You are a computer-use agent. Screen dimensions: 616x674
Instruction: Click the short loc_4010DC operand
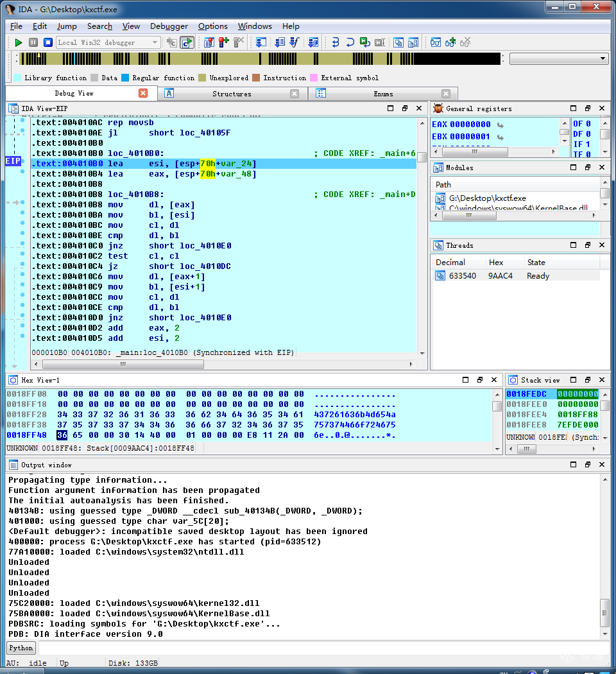(190, 266)
